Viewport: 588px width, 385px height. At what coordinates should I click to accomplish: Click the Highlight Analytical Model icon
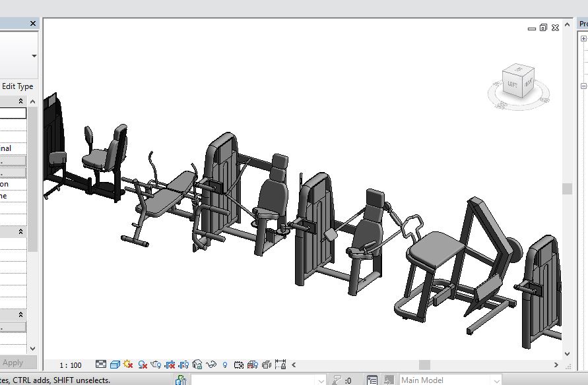click(x=253, y=363)
